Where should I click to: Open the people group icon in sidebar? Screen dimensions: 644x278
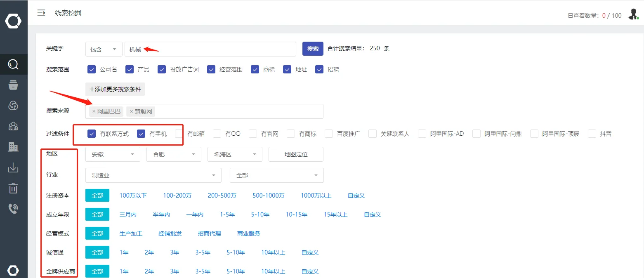tap(13, 126)
